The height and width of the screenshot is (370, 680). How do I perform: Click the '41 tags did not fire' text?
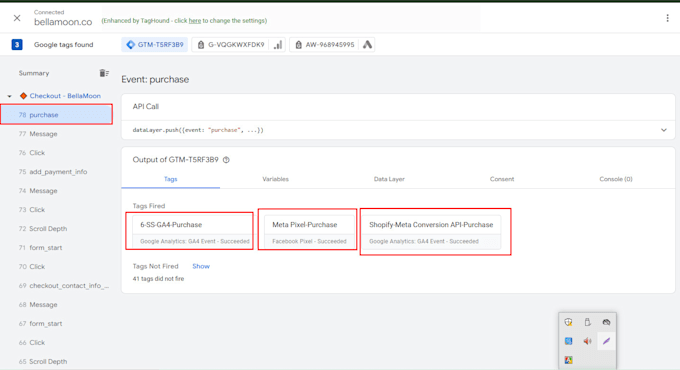coord(158,278)
